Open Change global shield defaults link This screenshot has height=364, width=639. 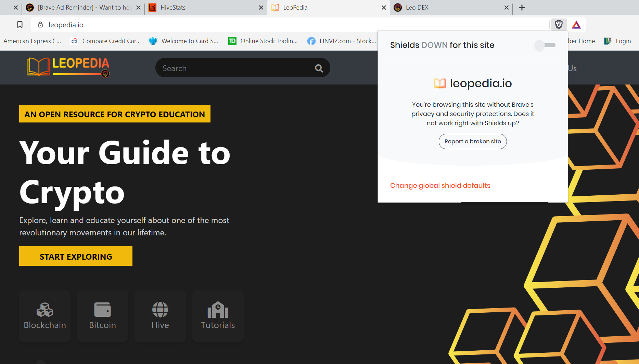tap(440, 185)
